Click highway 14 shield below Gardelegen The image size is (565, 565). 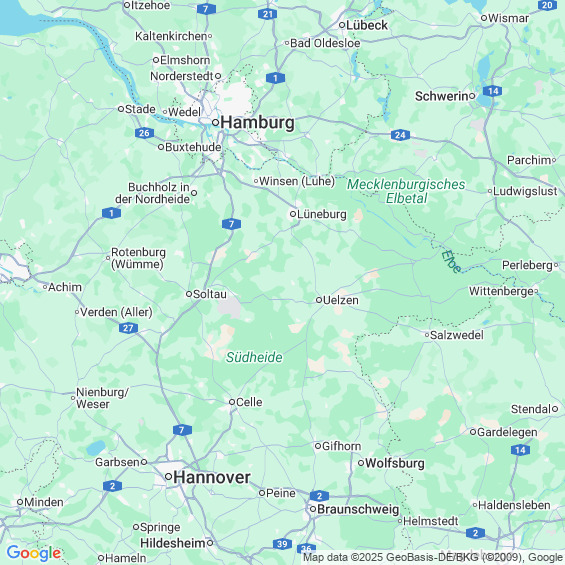coord(520,450)
